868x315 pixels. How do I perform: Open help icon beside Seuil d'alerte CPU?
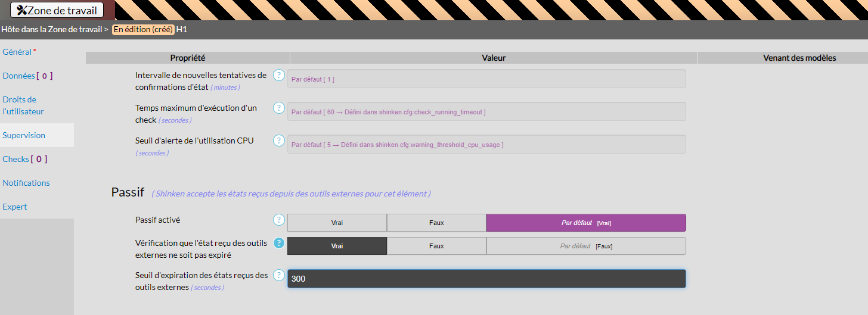278,141
